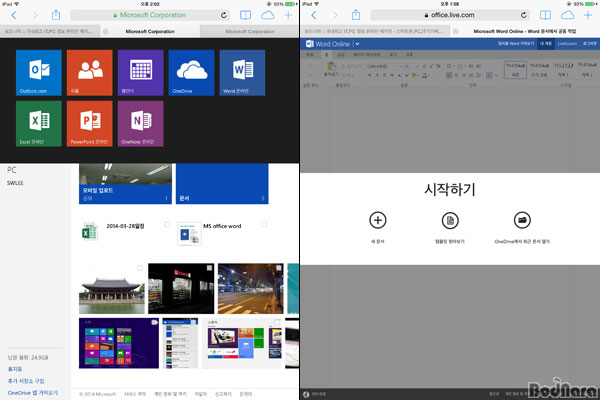Close the Microsoft Word Online tab
This screenshot has height=400, width=600.
[x=455, y=31]
